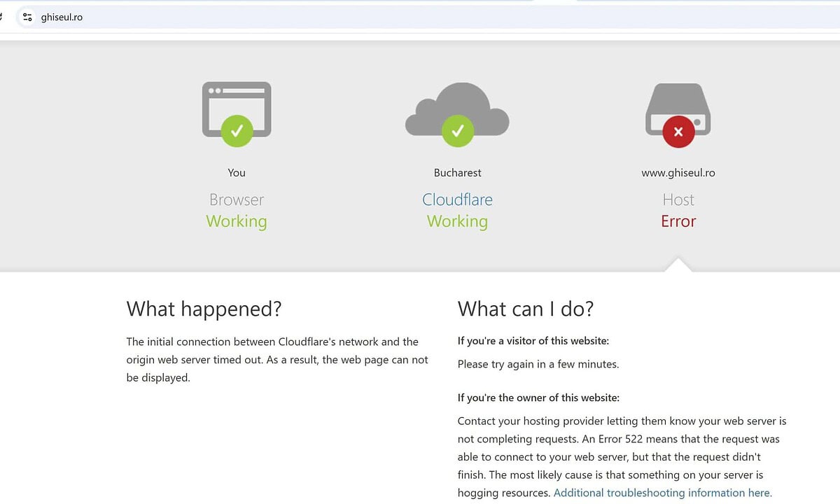Open the site information icon in address bar
This screenshot has width=840, height=504.
(x=27, y=17)
